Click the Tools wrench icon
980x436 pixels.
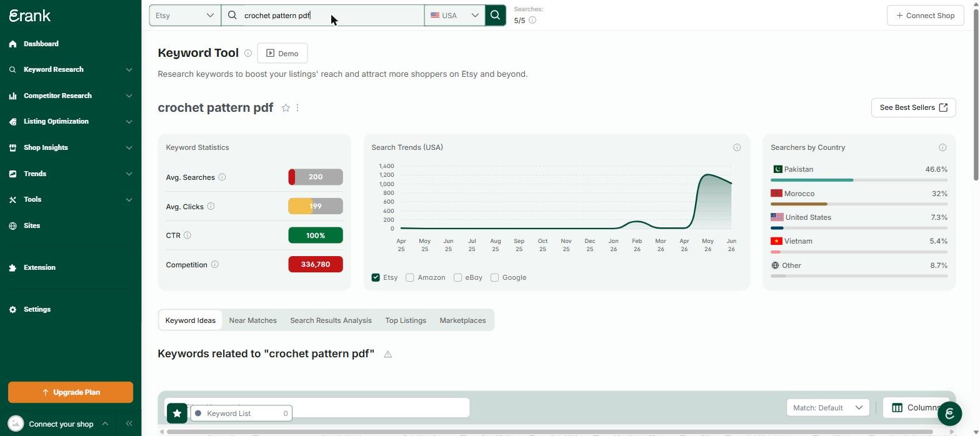click(x=13, y=200)
